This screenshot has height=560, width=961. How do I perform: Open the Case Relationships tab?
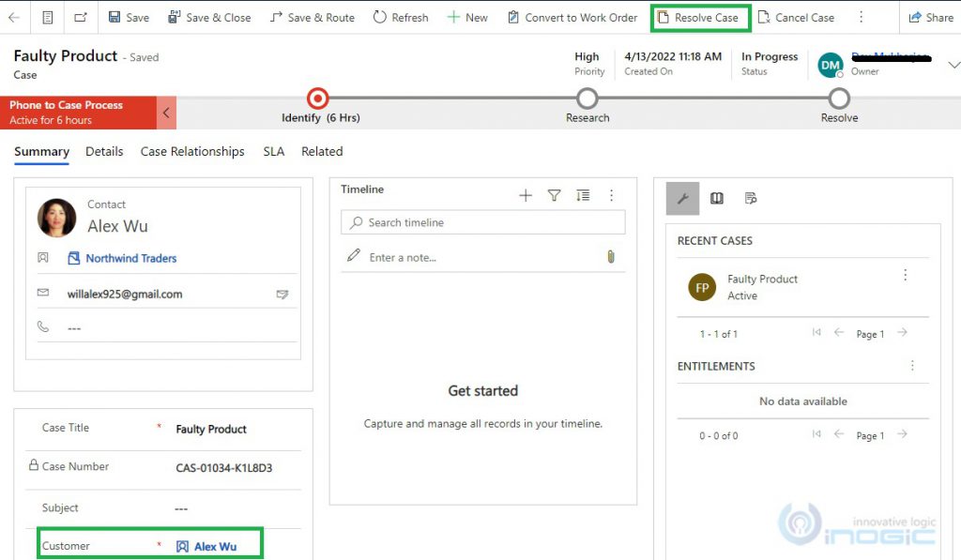191,151
